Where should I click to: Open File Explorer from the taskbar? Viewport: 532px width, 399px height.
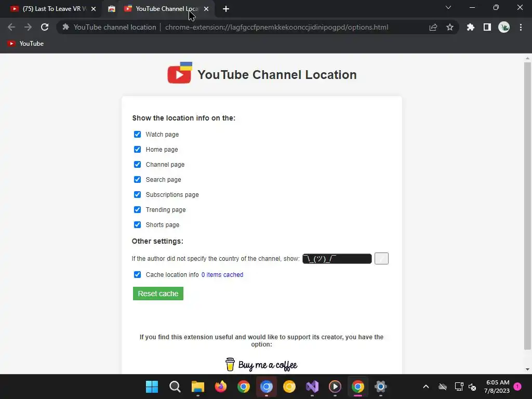coord(198,387)
